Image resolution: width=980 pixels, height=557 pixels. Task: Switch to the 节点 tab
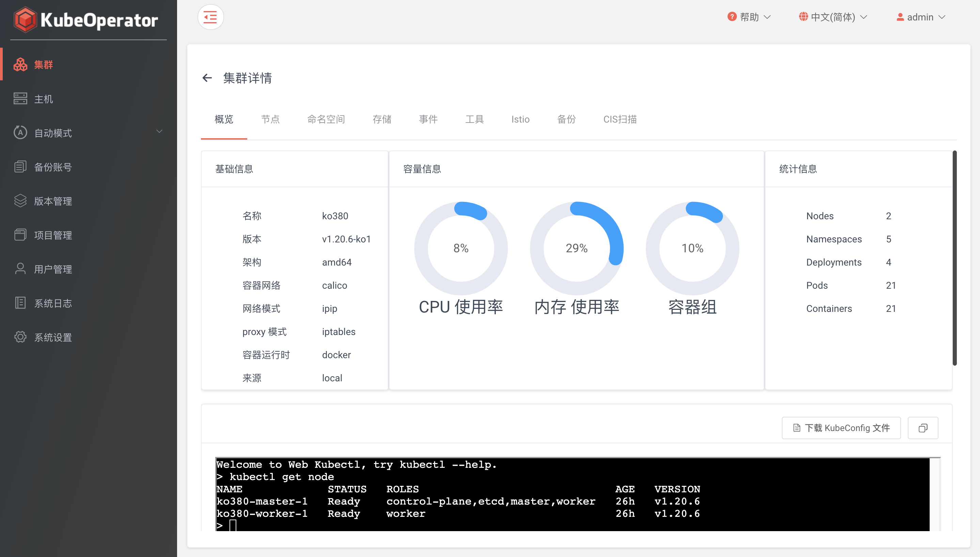[270, 120]
